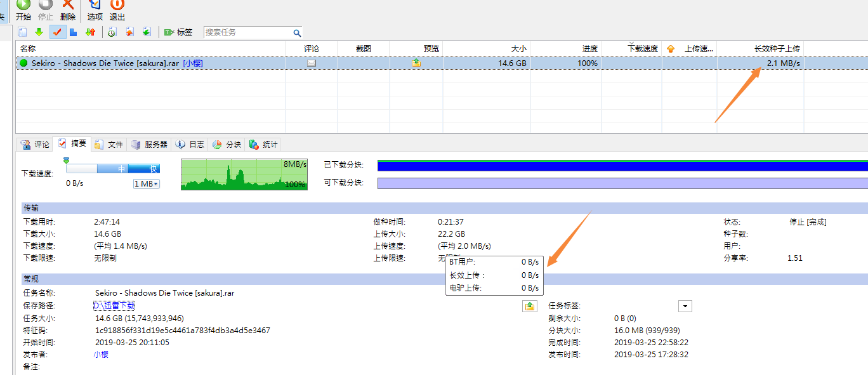Show downloading tasks with green down arrow filter
This screenshot has width=868, height=375.
coord(39,32)
